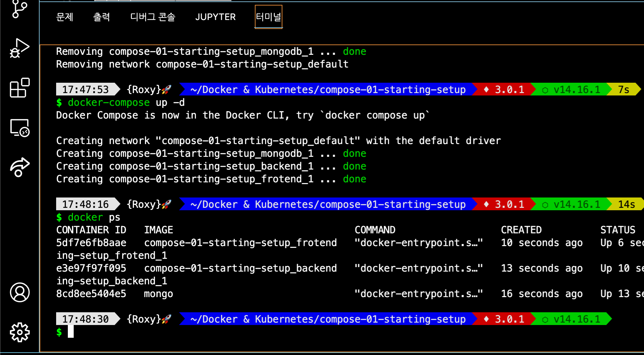This screenshot has width=644, height=355.
Task: Click the CREATED column header
Action: click(521, 230)
